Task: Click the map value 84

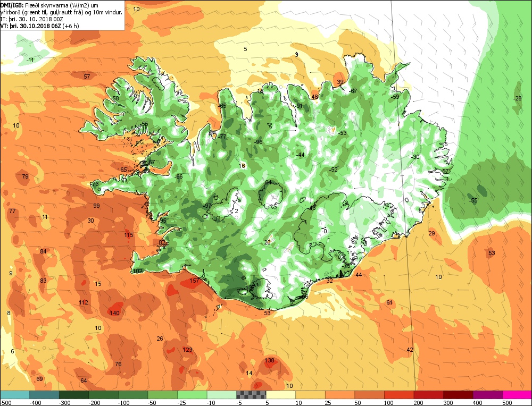Action: tap(43, 251)
